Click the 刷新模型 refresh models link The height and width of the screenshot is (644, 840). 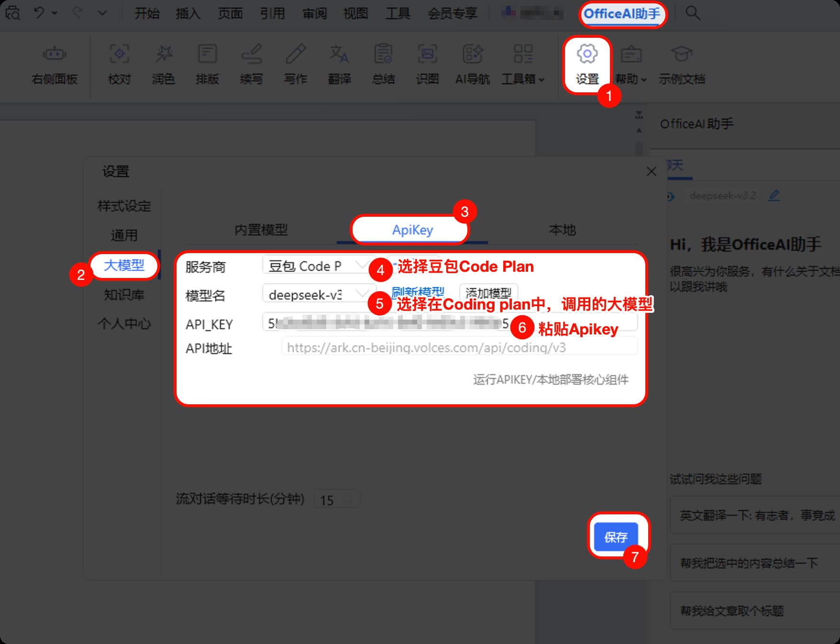417,292
